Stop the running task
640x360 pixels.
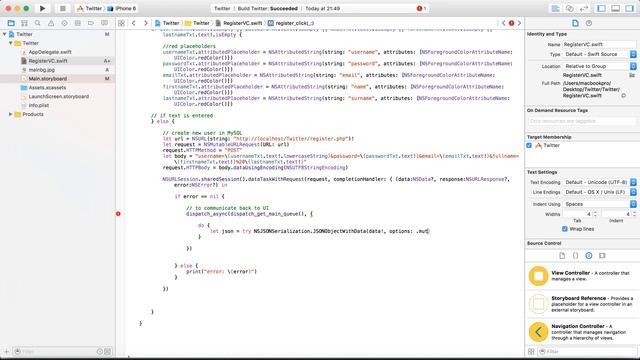[62, 8]
